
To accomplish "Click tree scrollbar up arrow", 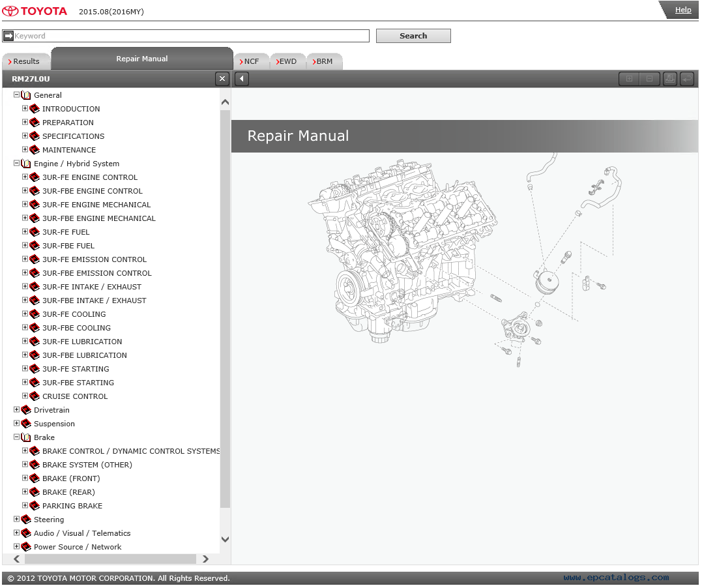I will coord(225,102).
